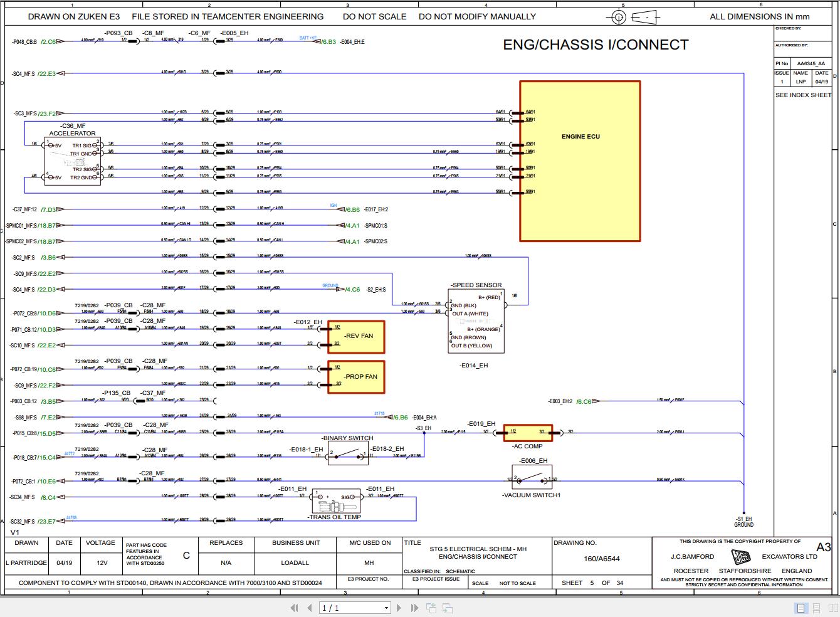Image resolution: width=840 pixels, height=617 pixels.
Task: Click the page number input field
Action: pos(345,608)
